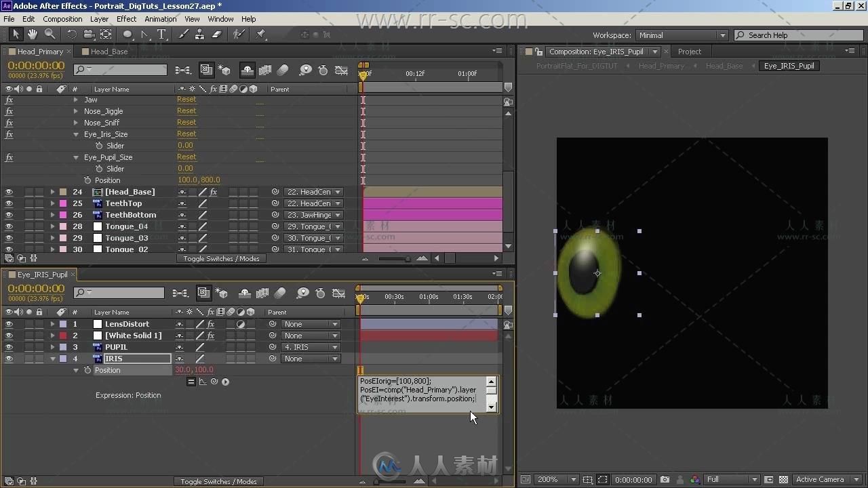Viewport: 868px width, 488px height.
Task: Open the Window menu
Action: click(220, 19)
